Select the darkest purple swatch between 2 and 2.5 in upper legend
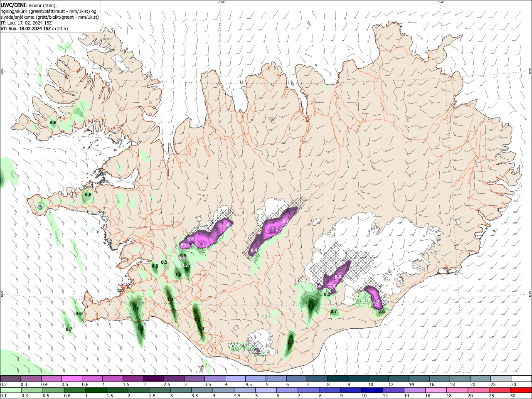The image size is (532, 399). tap(153, 379)
